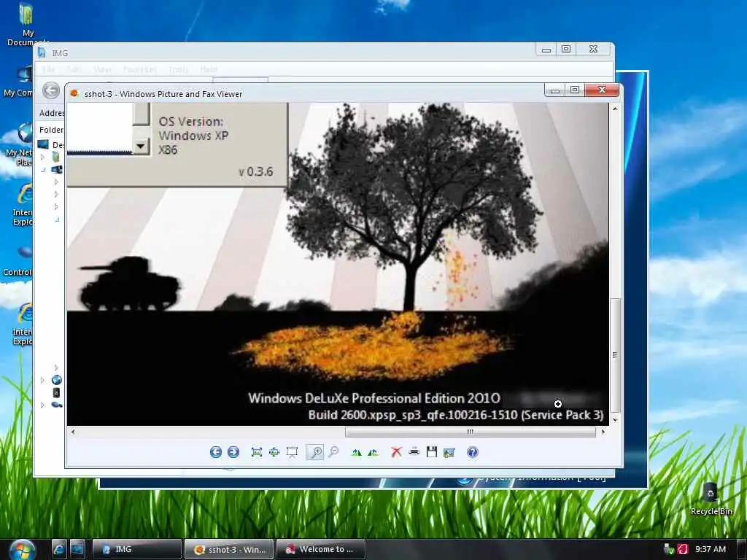Print the image using printer icon
The width and height of the screenshot is (747, 560).
(x=414, y=451)
